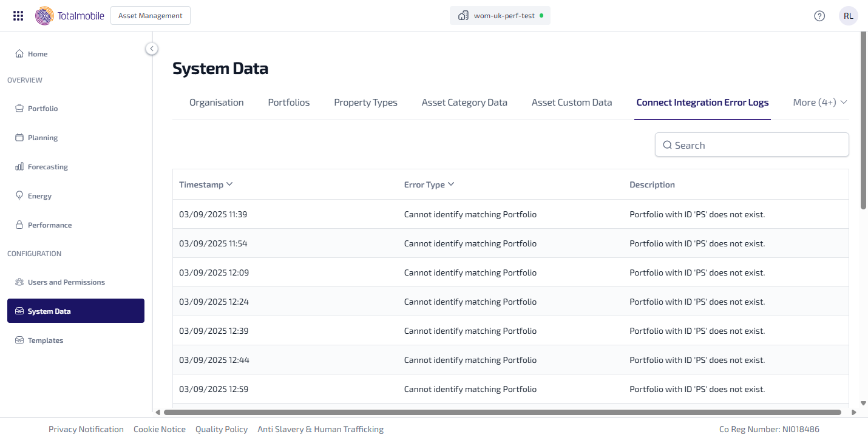Go to Home in the sidebar
This screenshot has width=868, height=440.
point(37,54)
